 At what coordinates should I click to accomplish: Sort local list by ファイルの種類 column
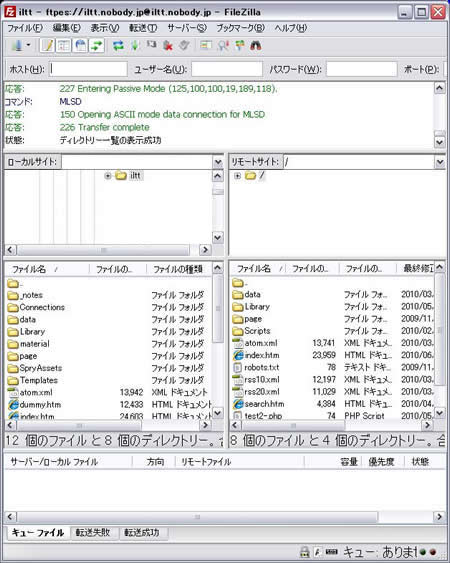[178, 269]
